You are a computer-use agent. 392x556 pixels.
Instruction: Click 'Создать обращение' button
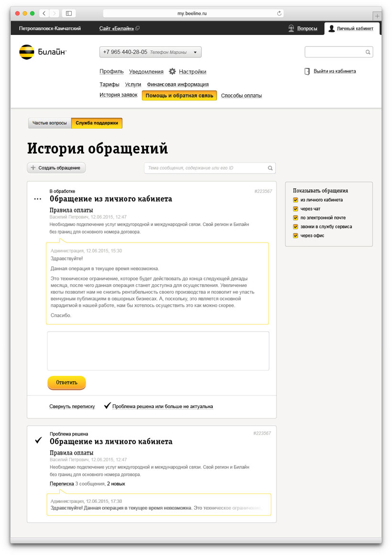pyautogui.click(x=56, y=168)
